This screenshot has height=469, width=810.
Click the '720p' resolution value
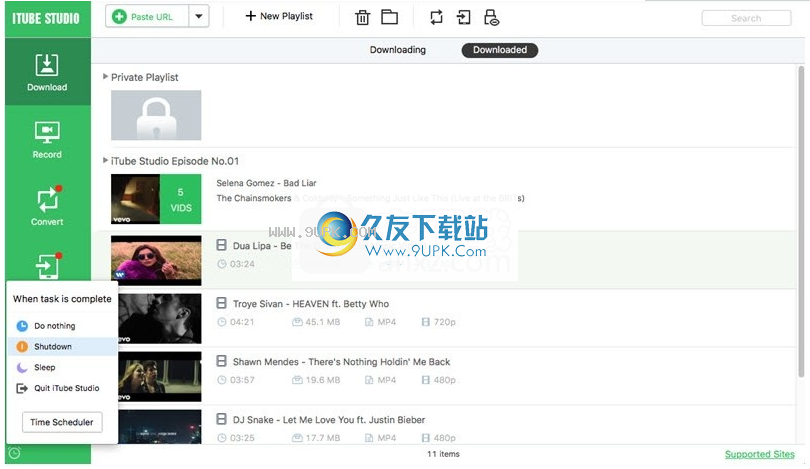click(444, 322)
